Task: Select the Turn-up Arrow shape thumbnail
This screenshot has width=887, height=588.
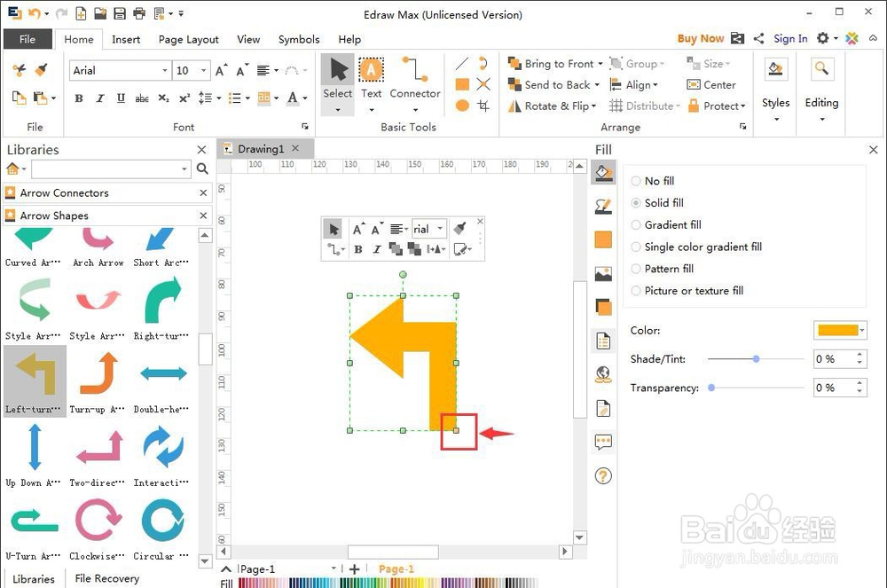Action: click(x=98, y=380)
